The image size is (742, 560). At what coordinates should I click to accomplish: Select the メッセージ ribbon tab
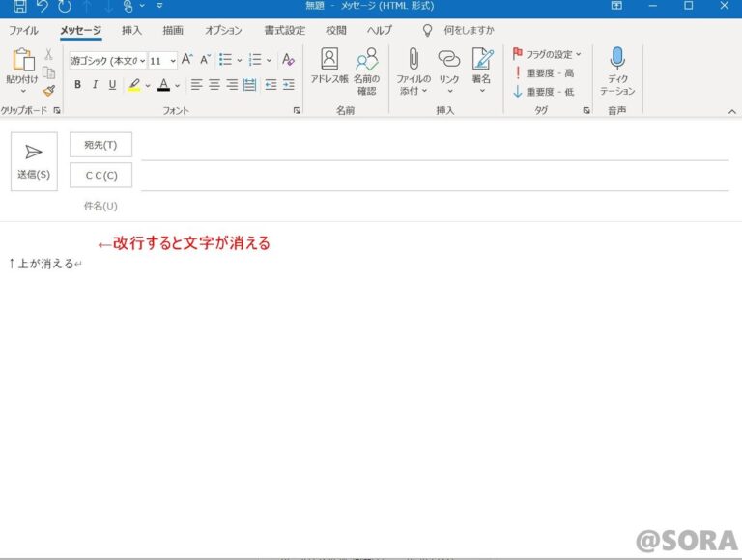click(80, 30)
